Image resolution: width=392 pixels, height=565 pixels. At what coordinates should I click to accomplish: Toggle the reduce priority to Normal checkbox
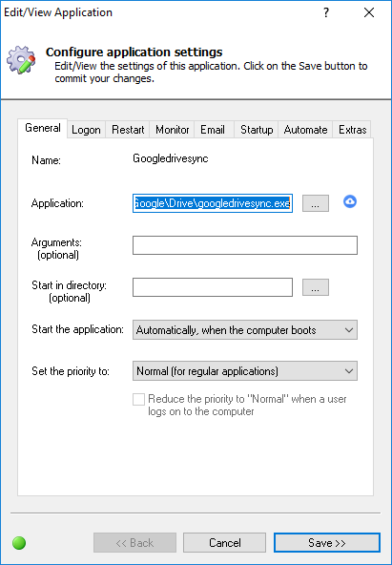[x=139, y=399]
